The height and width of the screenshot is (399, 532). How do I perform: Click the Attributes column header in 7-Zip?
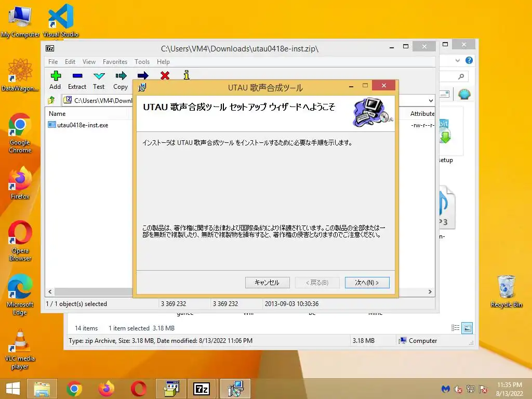[422, 114]
